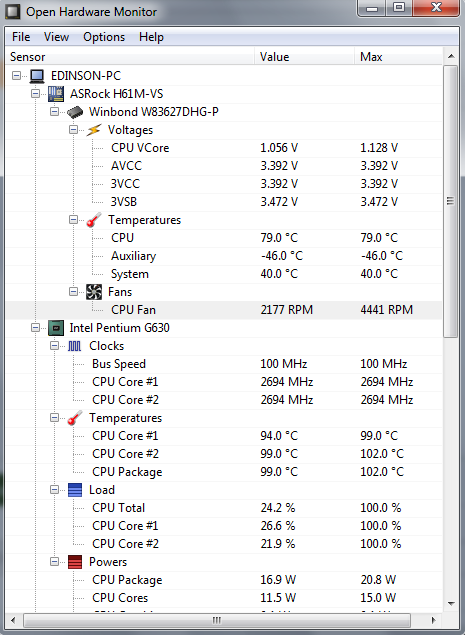
Task: Click the horizontal scrollbar right arrow
Action: pos(434,620)
